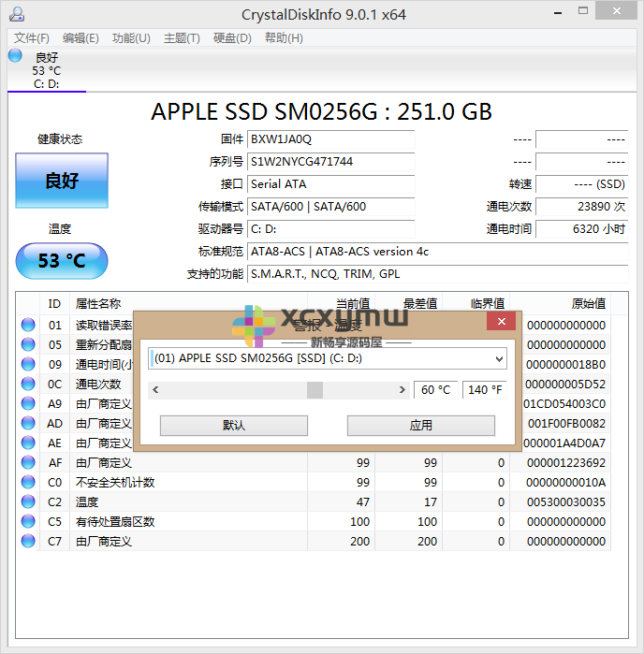The height and width of the screenshot is (654, 644).
Task: Open the 帮助(H) menu
Action: 284,38
